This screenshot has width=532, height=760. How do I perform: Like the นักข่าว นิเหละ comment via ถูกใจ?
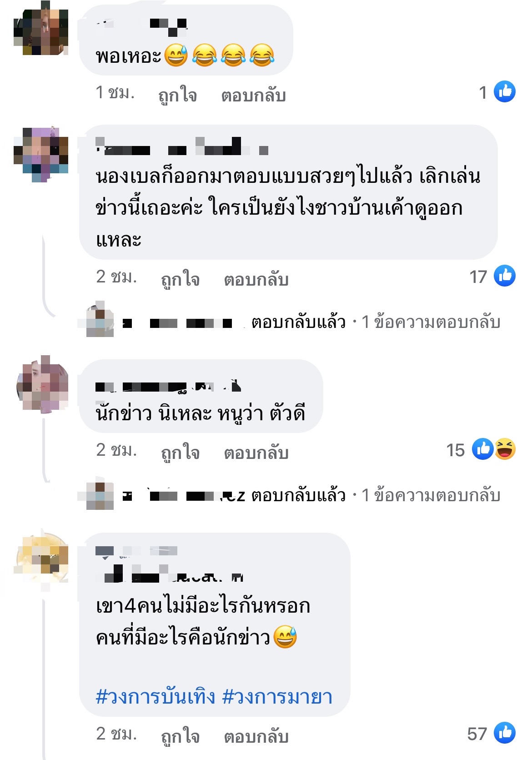[x=181, y=452]
